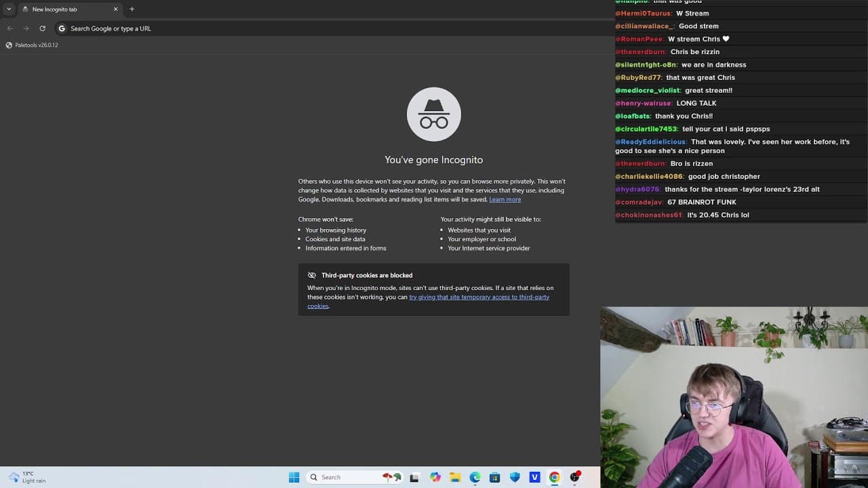Viewport: 868px width, 488px height.
Task: Open the blue V app in taskbar
Action: 534,477
